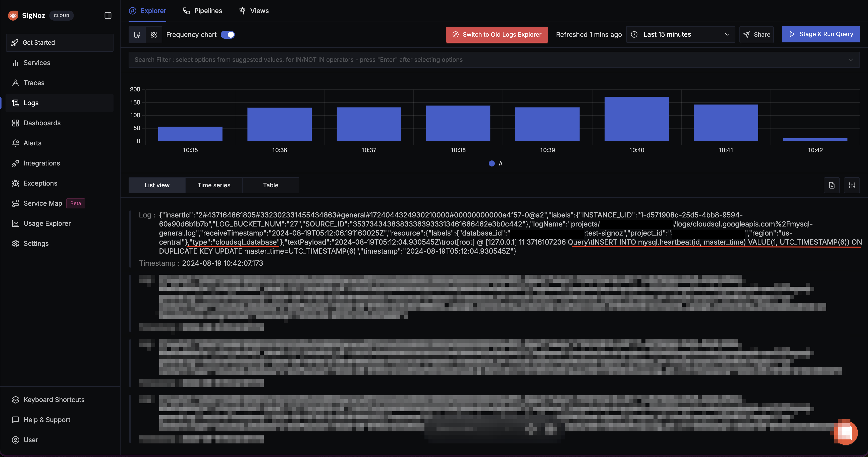The width and height of the screenshot is (868, 457).
Task: Open Get Started from sidebar
Action: point(60,42)
